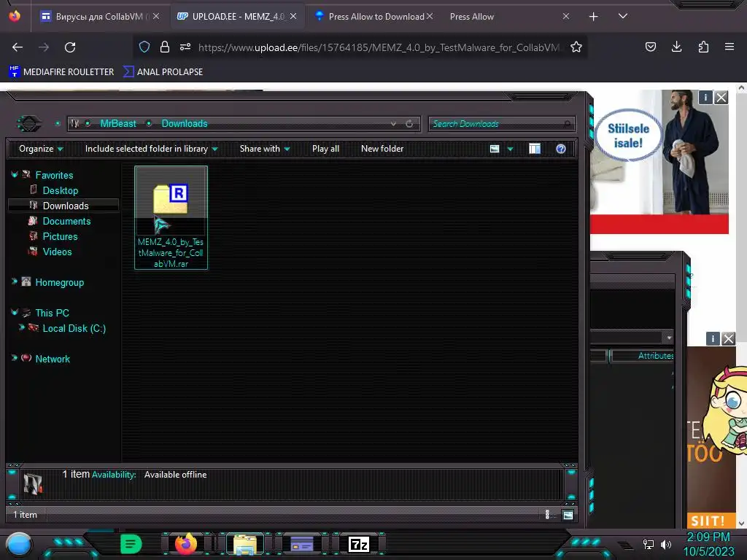Toggle the preview pane
This screenshot has width=747, height=560.
pos(535,149)
